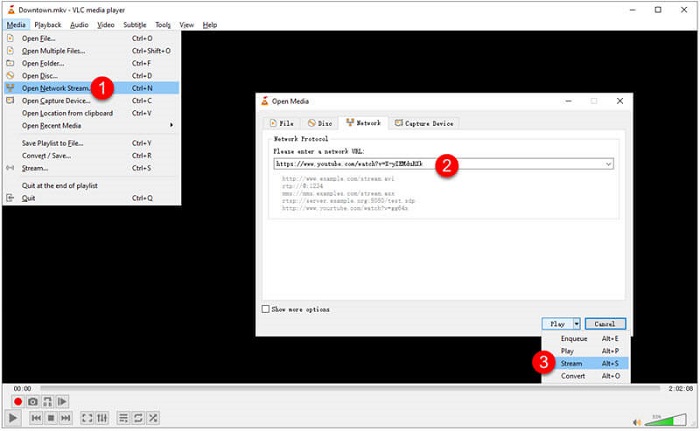700x431 pixels.
Task: Choose Open Multiple Files entry
Action: pyautogui.click(x=92, y=51)
